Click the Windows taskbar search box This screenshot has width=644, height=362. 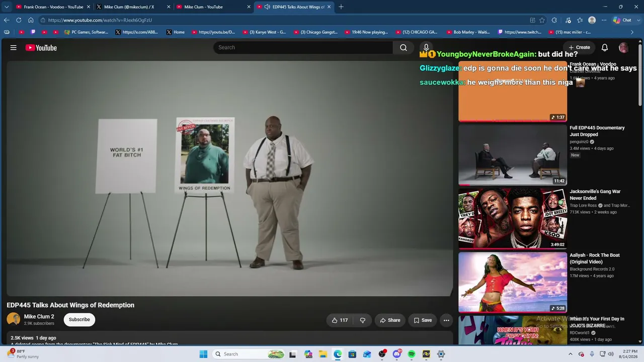click(249, 354)
